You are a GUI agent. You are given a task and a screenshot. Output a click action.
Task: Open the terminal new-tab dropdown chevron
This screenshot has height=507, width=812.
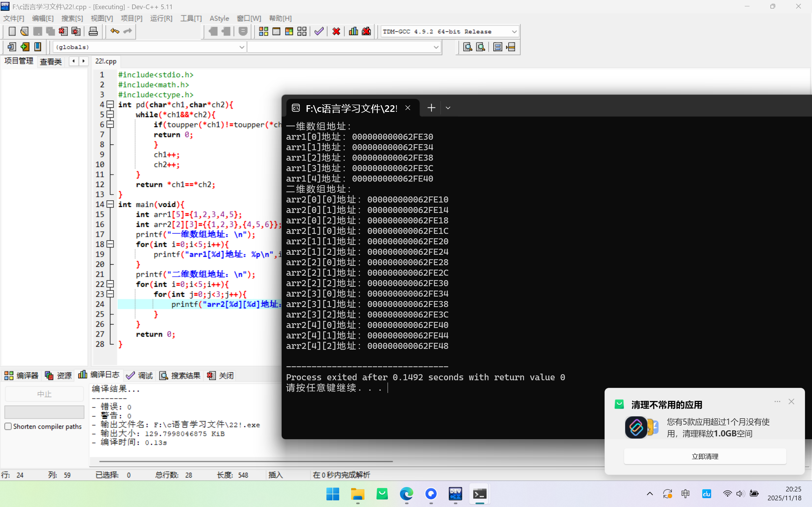448,108
